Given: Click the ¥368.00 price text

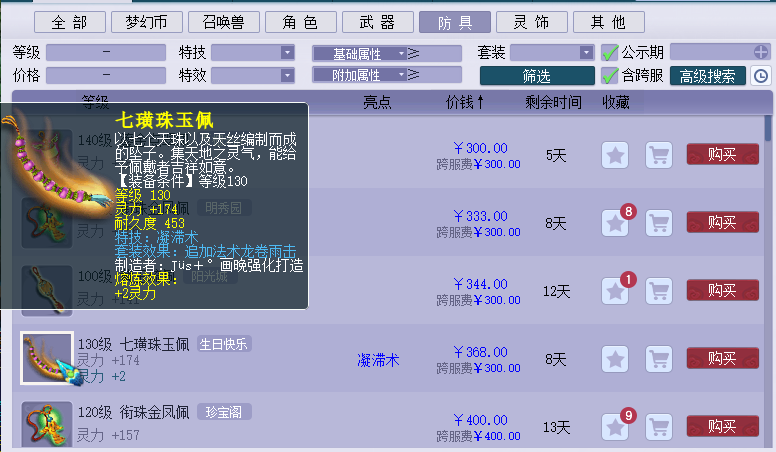Looking at the screenshot, I should point(481,352).
